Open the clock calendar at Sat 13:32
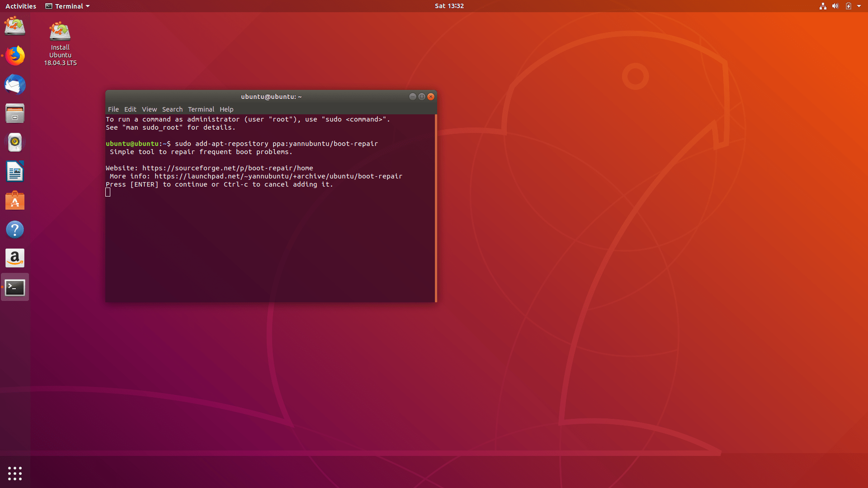The image size is (868, 488). [449, 6]
